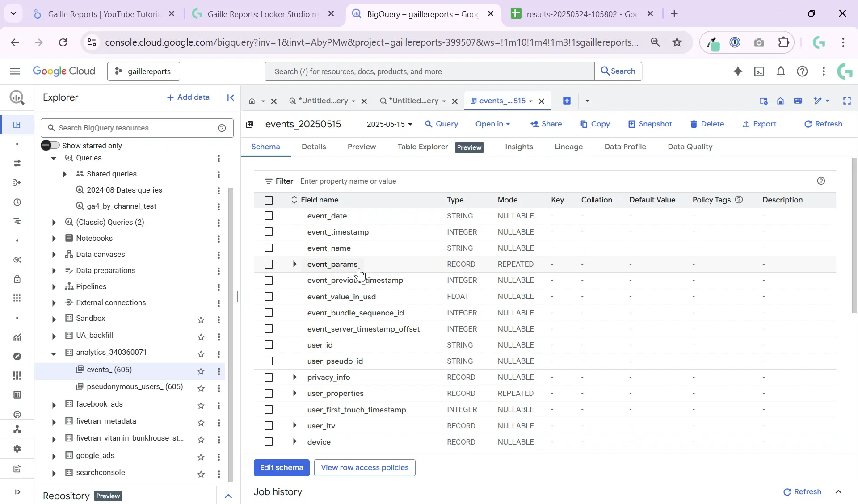Open View row access policies
This screenshot has height=504, width=858.
pyautogui.click(x=365, y=468)
